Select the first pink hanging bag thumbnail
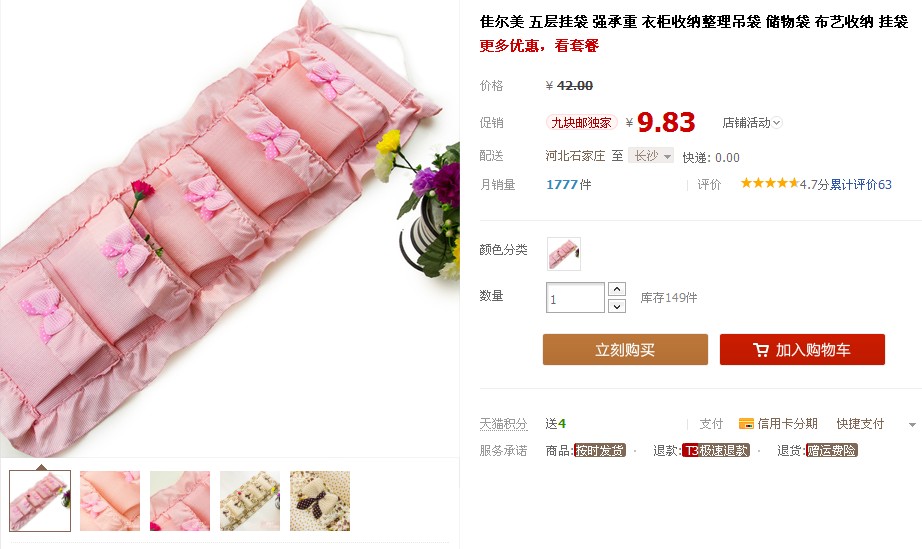The image size is (922, 549). point(40,501)
